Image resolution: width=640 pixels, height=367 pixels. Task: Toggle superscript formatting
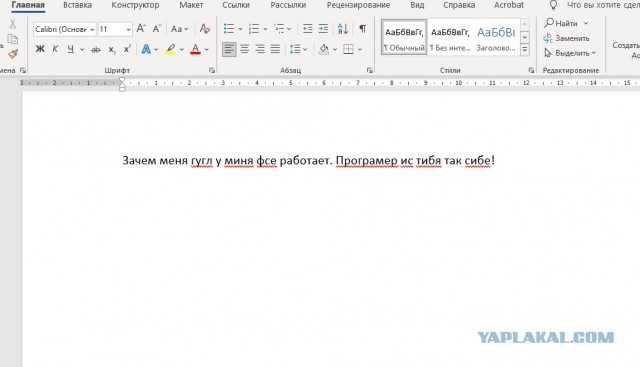tap(127, 49)
